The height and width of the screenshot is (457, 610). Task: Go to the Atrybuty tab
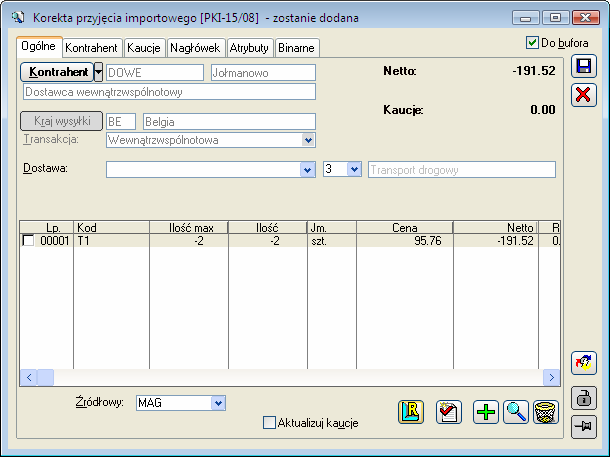pos(249,48)
